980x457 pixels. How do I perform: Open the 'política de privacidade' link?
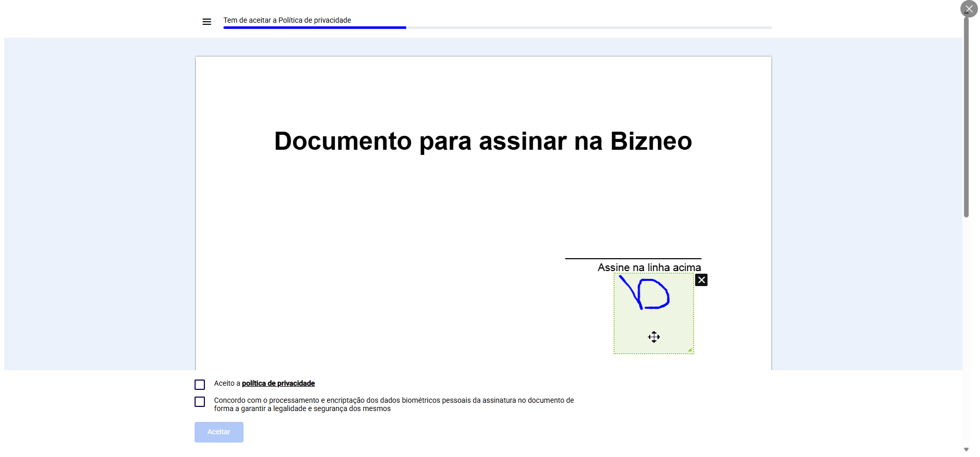278,383
